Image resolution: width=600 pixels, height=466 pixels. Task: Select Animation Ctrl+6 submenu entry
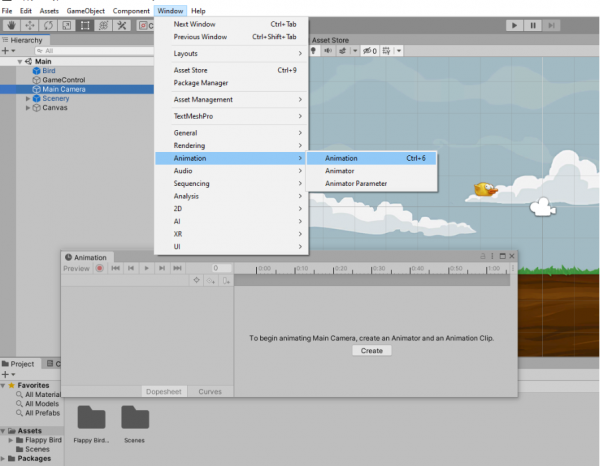point(371,158)
